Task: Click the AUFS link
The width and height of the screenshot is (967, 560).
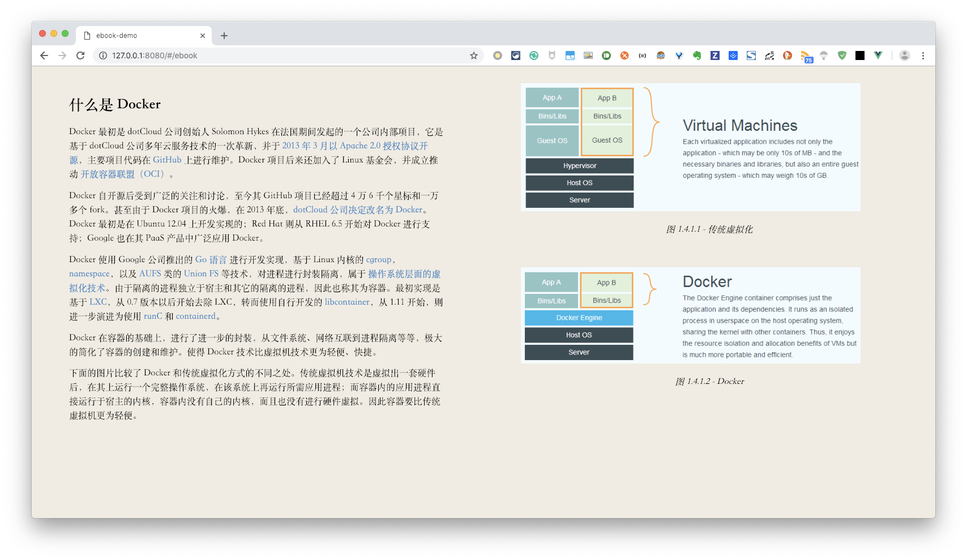Action: pos(150,273)
